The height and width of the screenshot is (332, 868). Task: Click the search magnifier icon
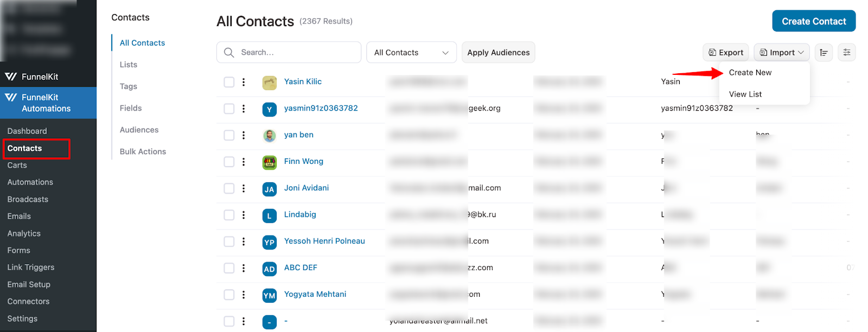(229, 52)
